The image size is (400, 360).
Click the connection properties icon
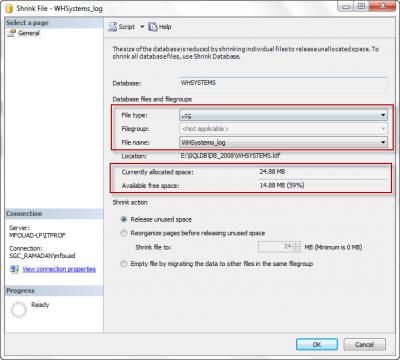click(x=14, y=269)
